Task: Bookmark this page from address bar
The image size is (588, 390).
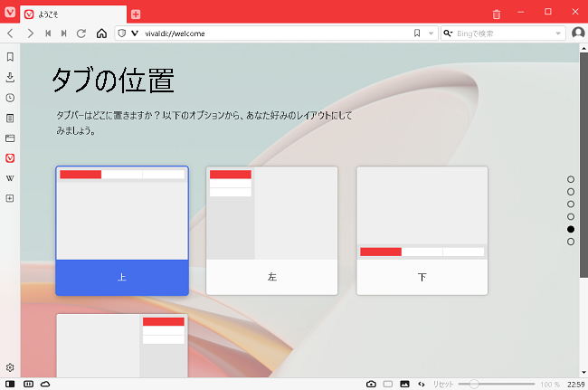Action: (x=417, y=33)
